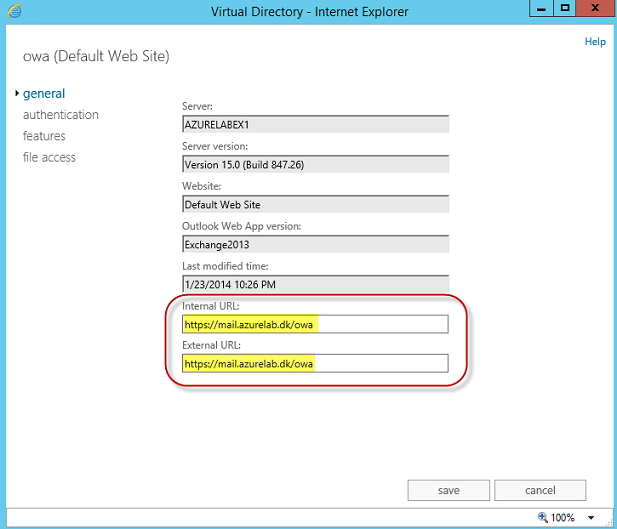
Task: Maximize the Virtual Directory window
Action: (x=565, y=8)
